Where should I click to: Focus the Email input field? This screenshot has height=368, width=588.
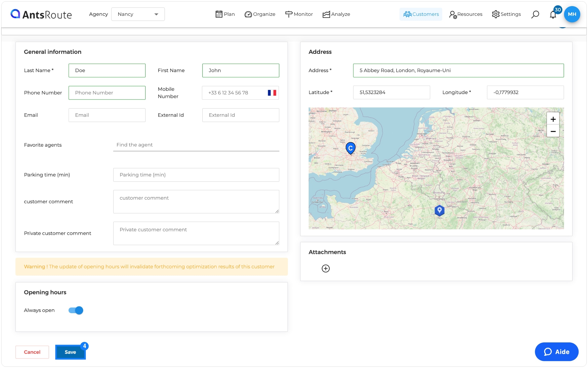point(107,115)
